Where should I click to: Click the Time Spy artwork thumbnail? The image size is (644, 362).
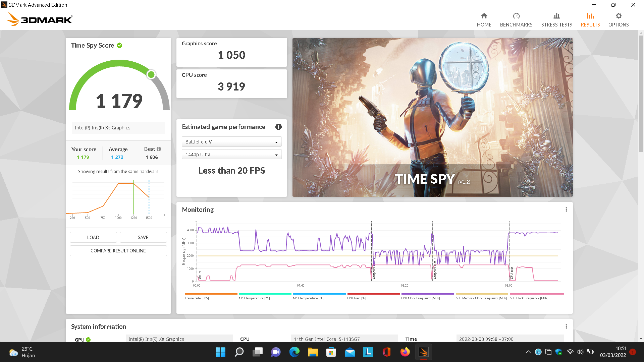pos(432,117)
